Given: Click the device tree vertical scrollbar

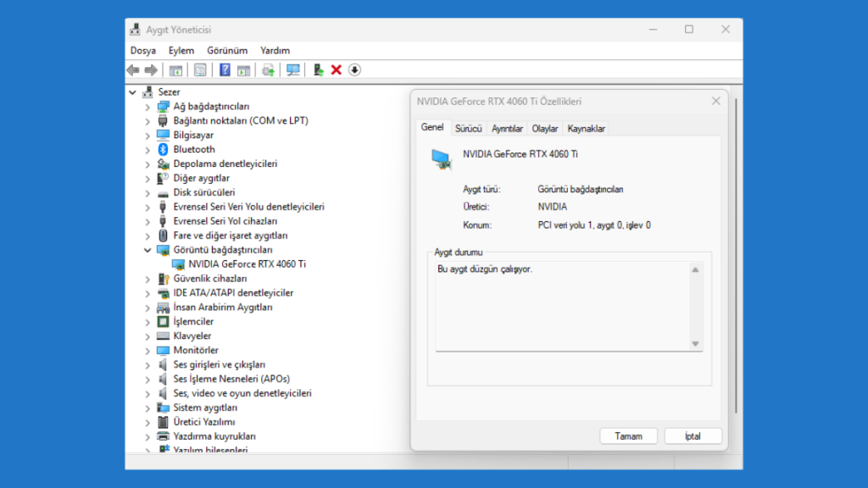Looking at the screenshot, I should coord(736,256).
